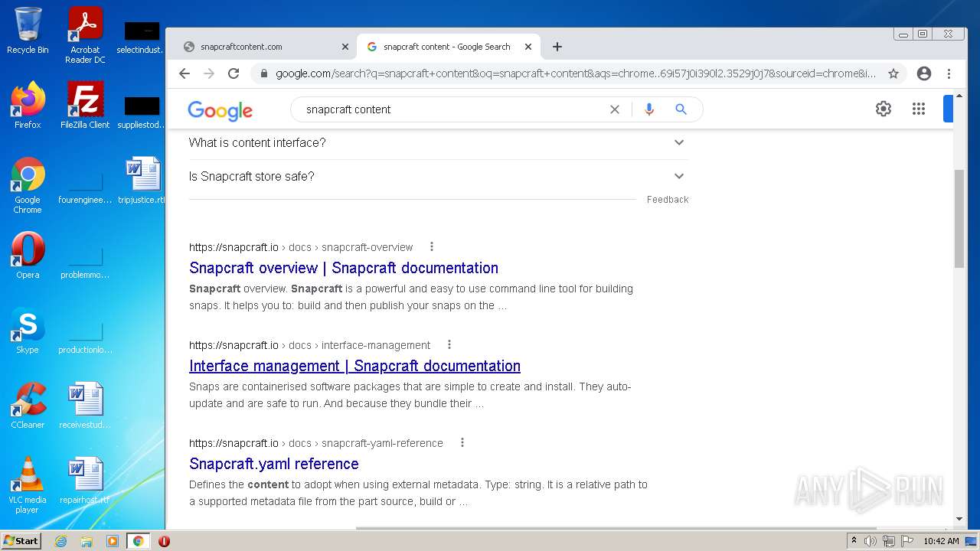Show hidden system tray icons
Screen dimensions: 980x551
[854, 541]
